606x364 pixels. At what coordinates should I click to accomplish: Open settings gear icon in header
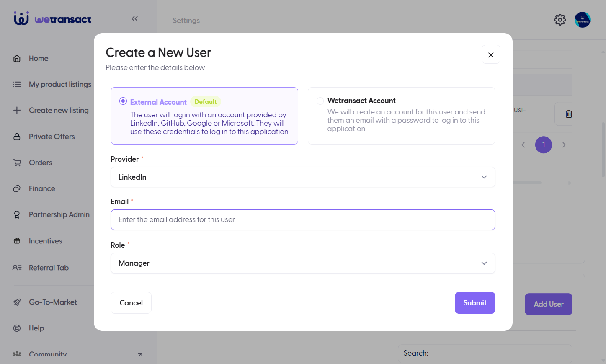click(560, 20)
